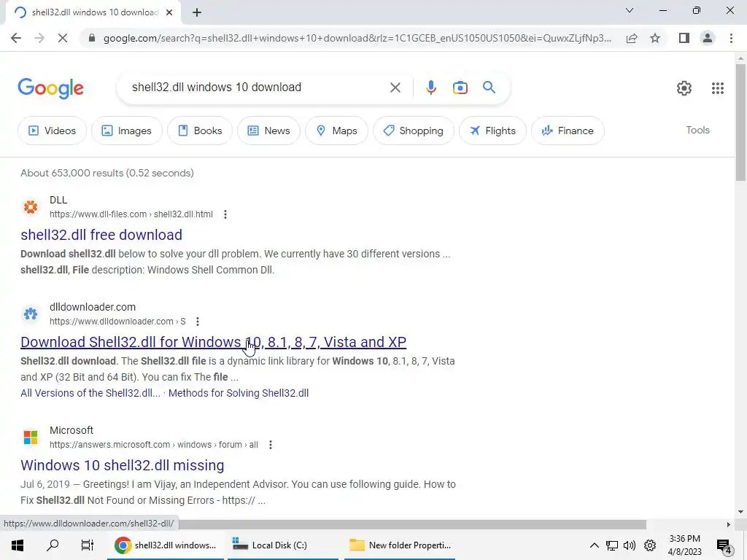Search by image with camera icon
747x560 pixels.
tap(460, 87)
